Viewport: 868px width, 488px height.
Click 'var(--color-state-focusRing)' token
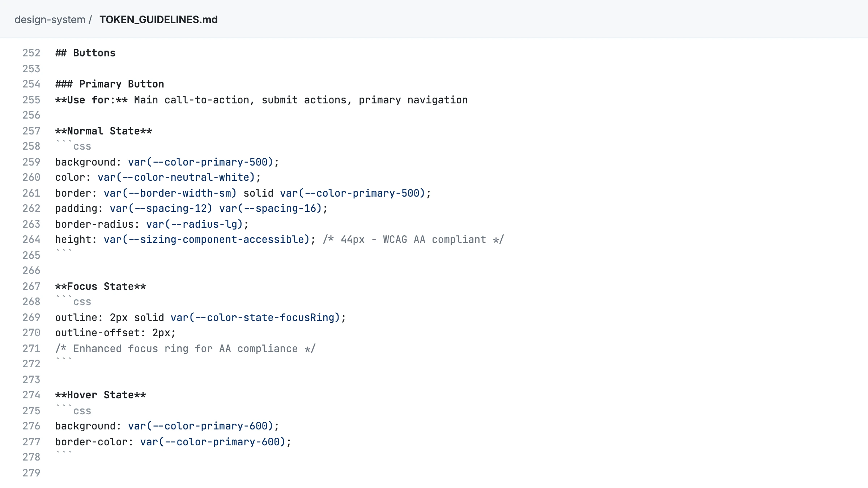255,318
